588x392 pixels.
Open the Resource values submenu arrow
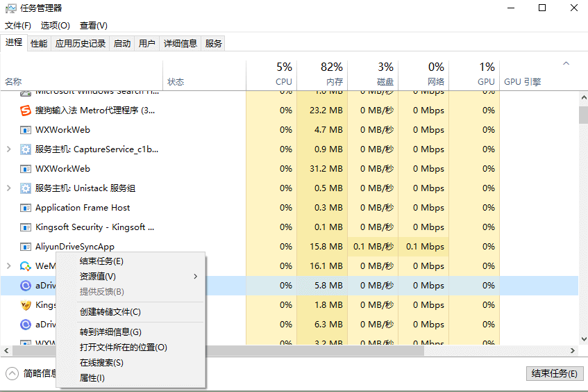coord(195,277)
